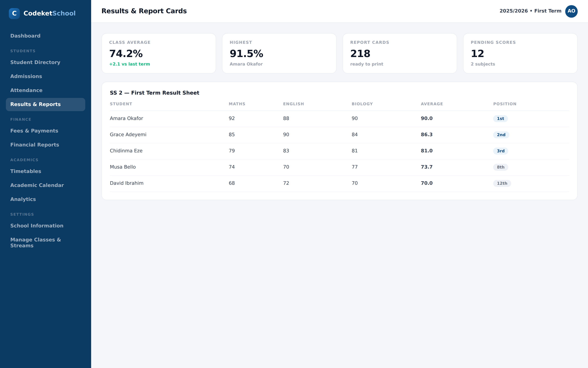
Task: Click the STUDENT column header
Action: [x=121, y=104]
